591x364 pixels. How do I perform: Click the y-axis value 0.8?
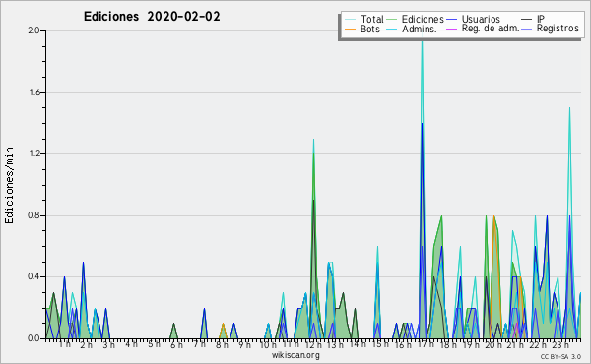pyautogui.click(x=33, y=215)
